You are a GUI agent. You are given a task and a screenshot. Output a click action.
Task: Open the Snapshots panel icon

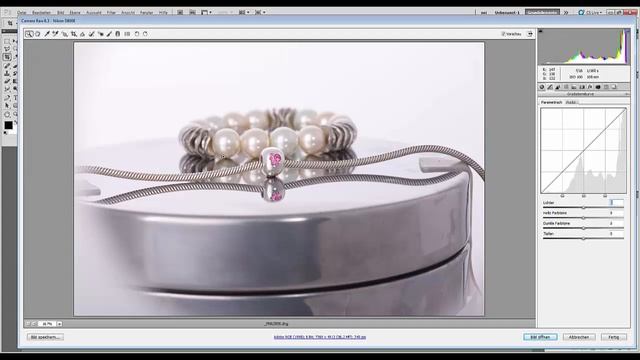click(x=614, y=87)
